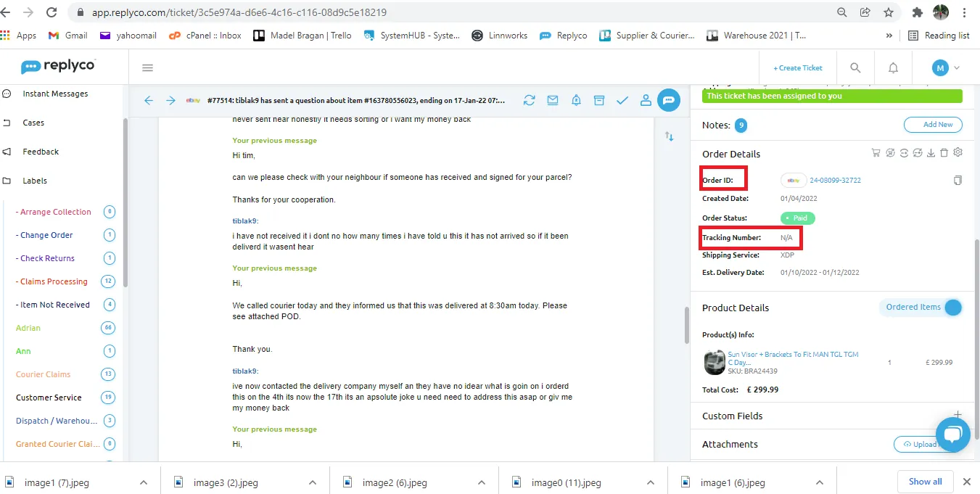The width and height of the screenshot is (980, 494).
Task: Click the conversation vertical scrollbar
Action: 686,324
